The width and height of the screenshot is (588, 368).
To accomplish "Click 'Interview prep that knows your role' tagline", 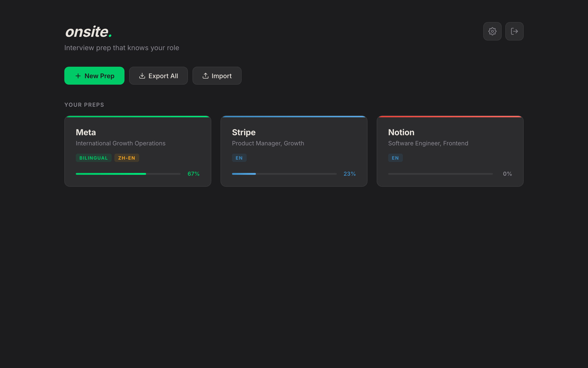I will tap(122, 48).
